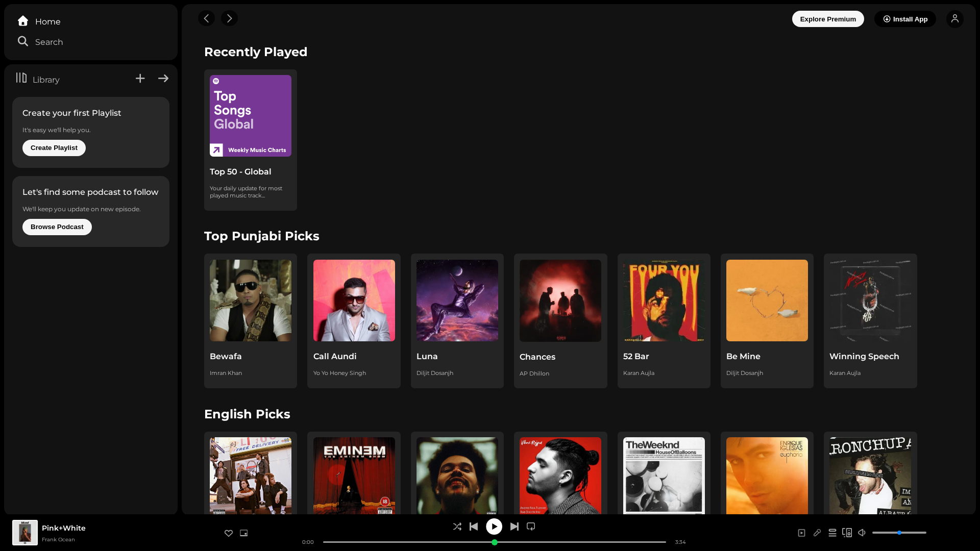
Task: Open the Free Delivery band album cover
Action: [251, 475]
